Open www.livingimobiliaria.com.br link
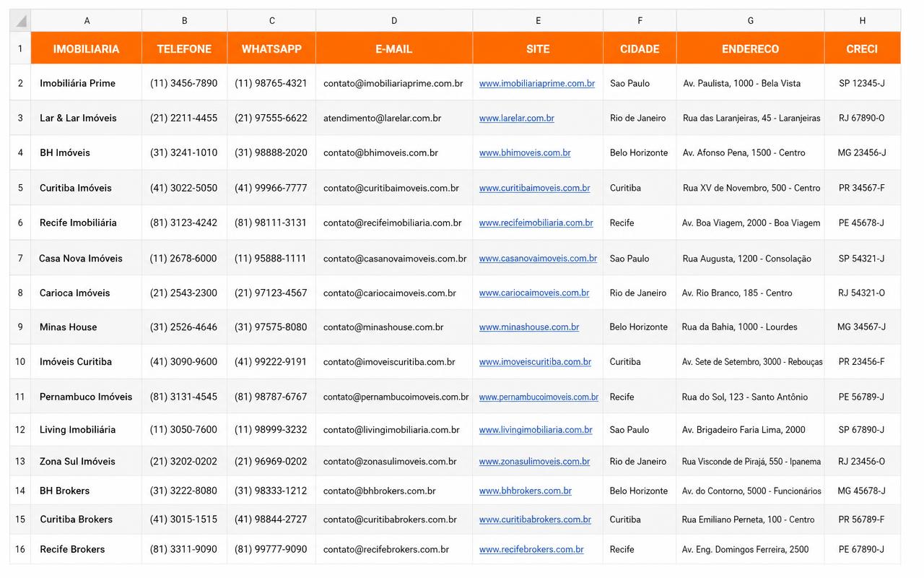This screenshot has width=924, height=578. coord(536,429)
